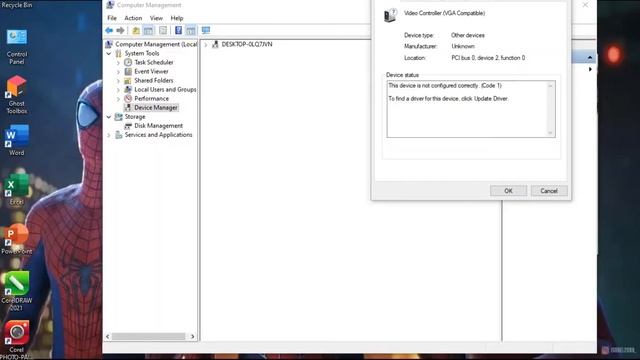Select the Event Viewer tree icon
This screenshot has height=360, width=640.
click(128, 71)
